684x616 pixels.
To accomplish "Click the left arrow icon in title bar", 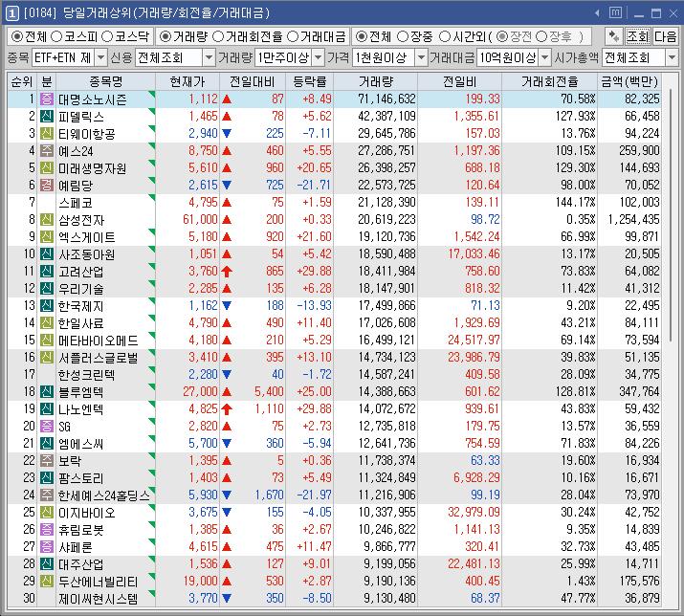I will pos(597,13).
